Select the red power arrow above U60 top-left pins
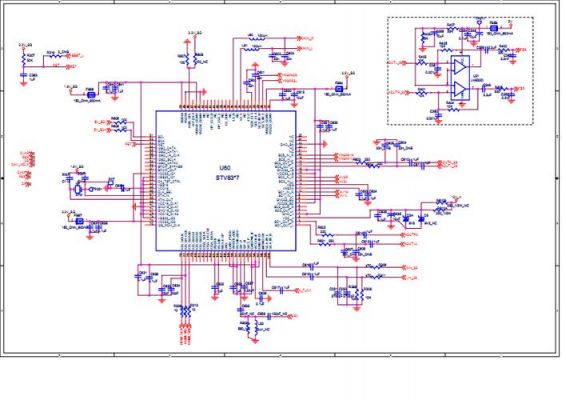566x400 pixels. 187,42
